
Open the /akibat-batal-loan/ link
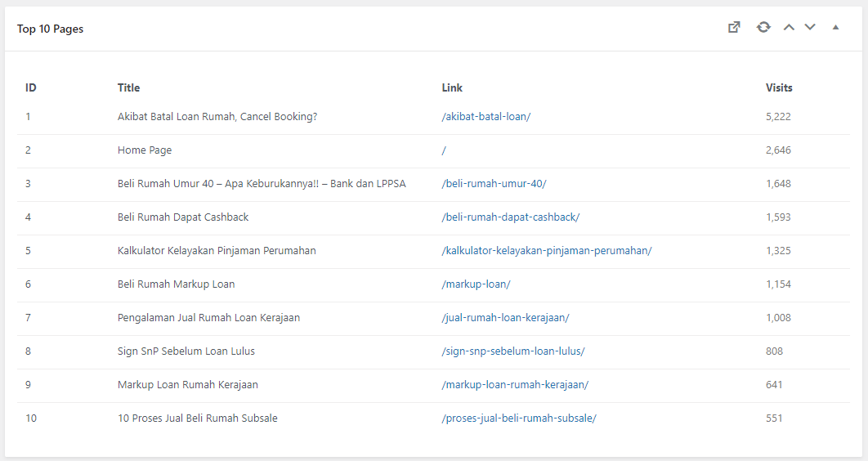[485, 117]
